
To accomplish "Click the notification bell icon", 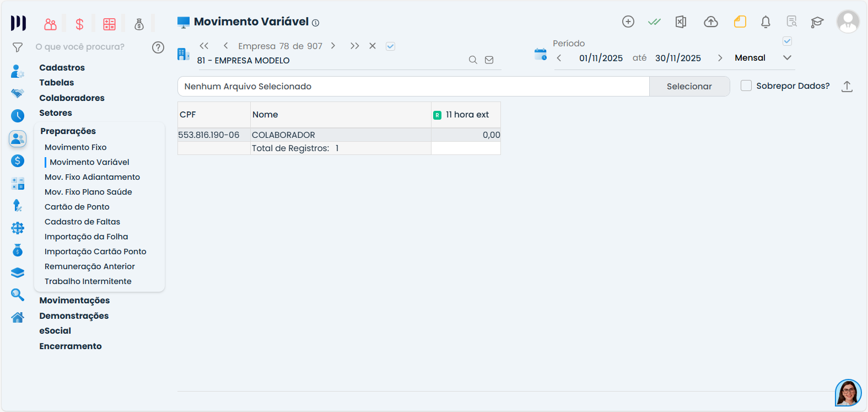I will pos(765,22).
